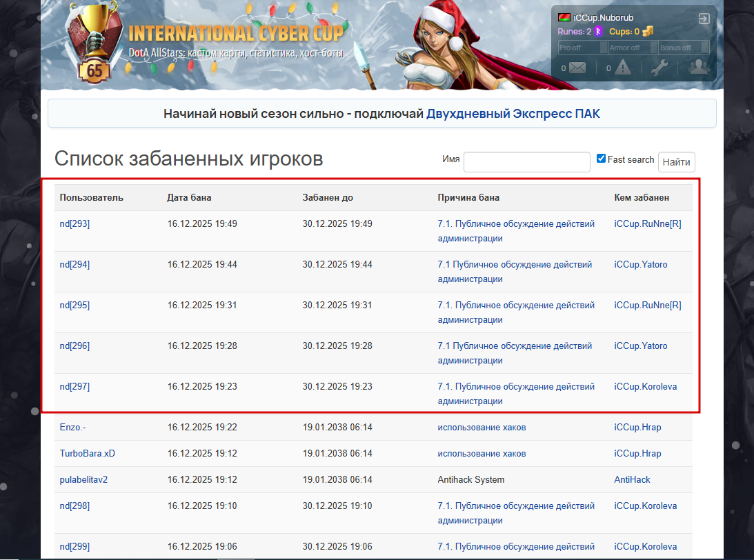Open player nd[294] profile

(75, 265)
